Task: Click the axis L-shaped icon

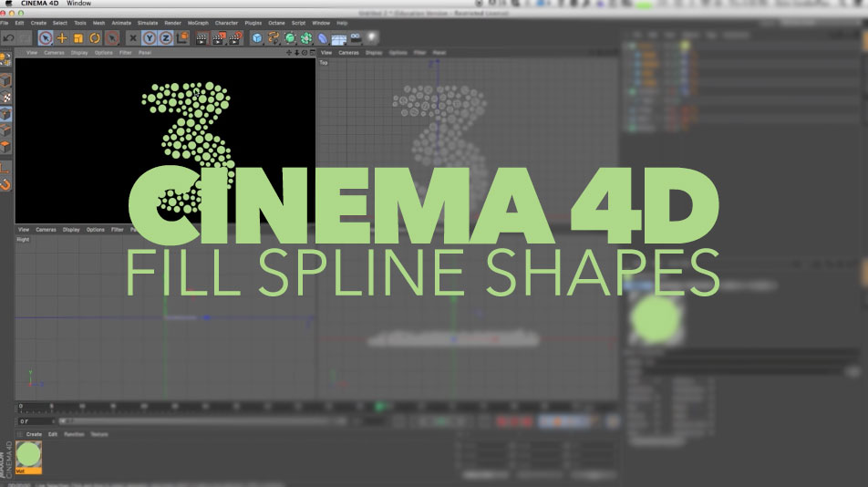Action: pyautogui.click(x=5, y=168)
